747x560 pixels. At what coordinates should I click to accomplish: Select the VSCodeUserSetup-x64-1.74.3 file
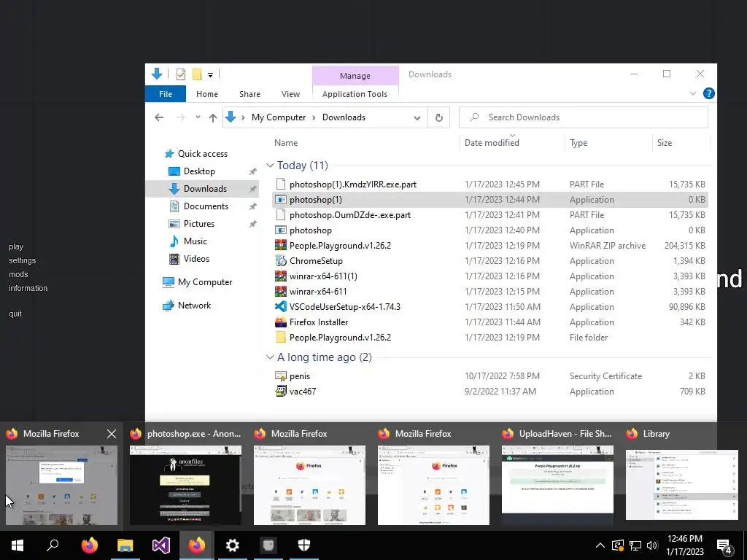489,307
